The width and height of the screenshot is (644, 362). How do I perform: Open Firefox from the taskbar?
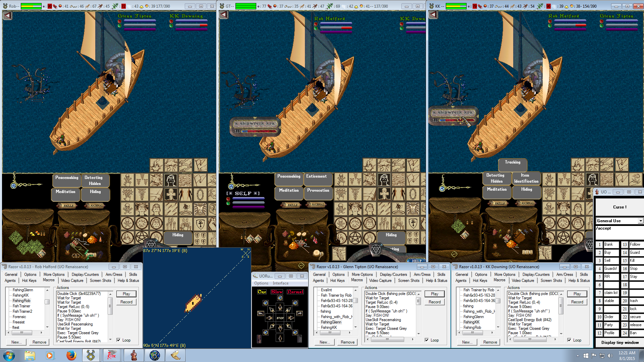(71, 355)
